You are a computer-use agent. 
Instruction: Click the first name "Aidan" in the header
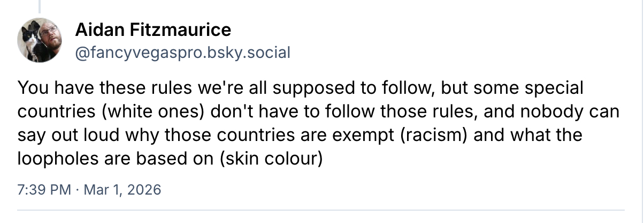(x=94, y=29)
